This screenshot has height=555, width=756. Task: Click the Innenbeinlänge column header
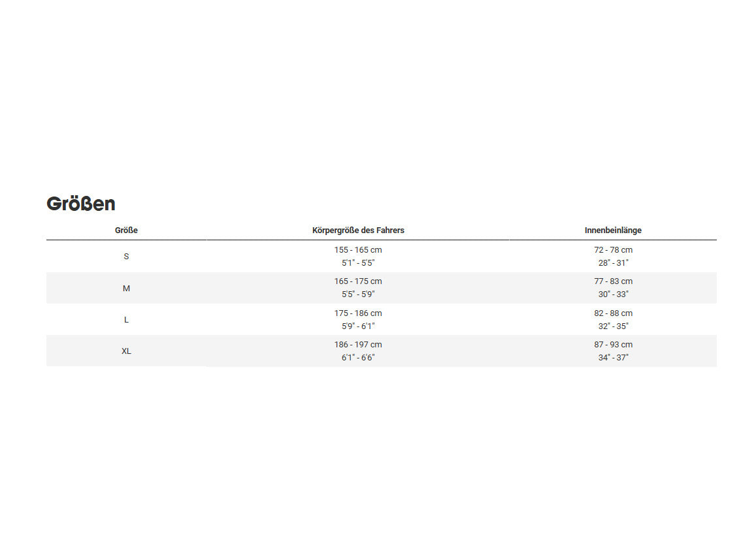coord(613,230)
